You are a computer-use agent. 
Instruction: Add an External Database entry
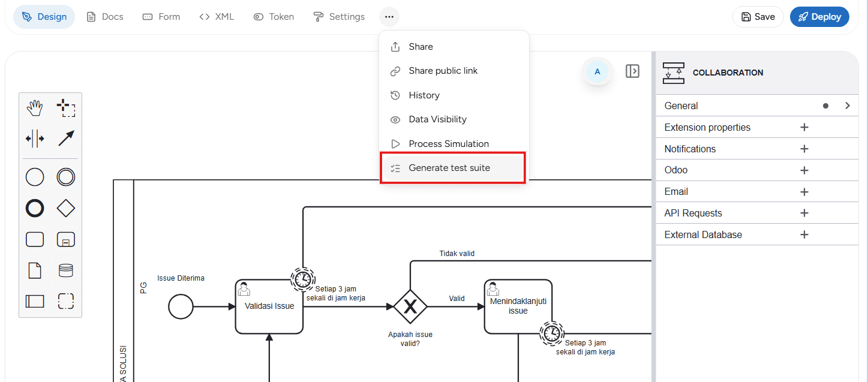point(805,234)
